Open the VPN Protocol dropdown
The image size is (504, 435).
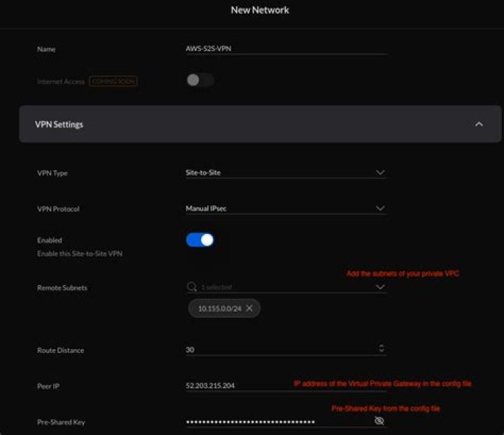click(x=380, y=209)
